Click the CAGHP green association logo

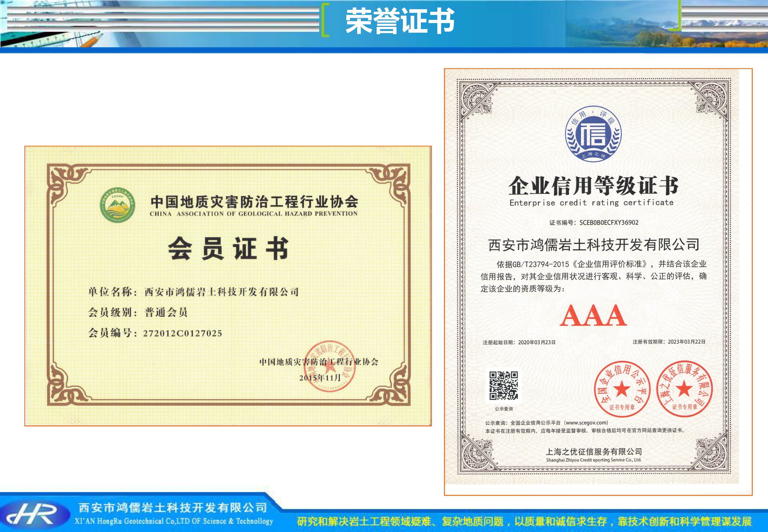pos(118,205)
